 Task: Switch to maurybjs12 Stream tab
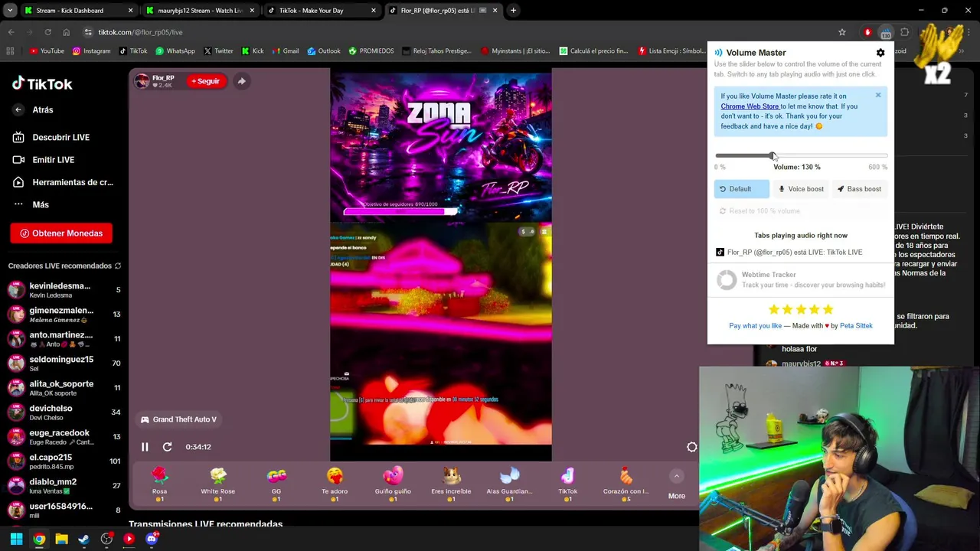pyautogui.click(x=200, y=10)
